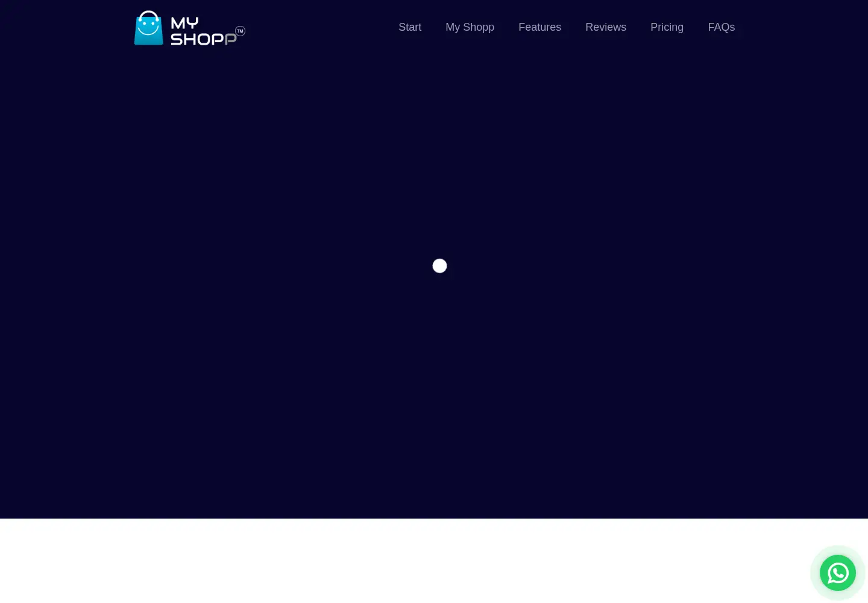Select Features in the navigation bar
Image resolution: width=868 pixels, height=603 pixels.
point(539,27)
